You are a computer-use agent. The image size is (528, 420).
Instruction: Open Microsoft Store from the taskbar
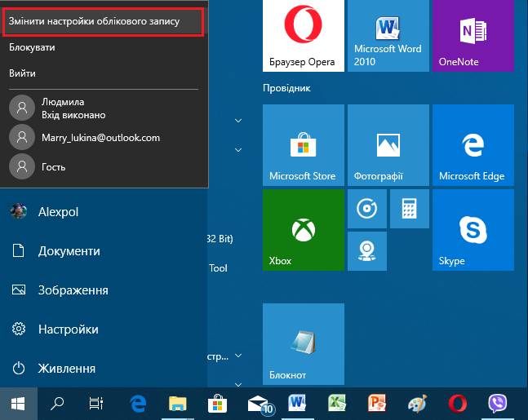coord(217,404)
